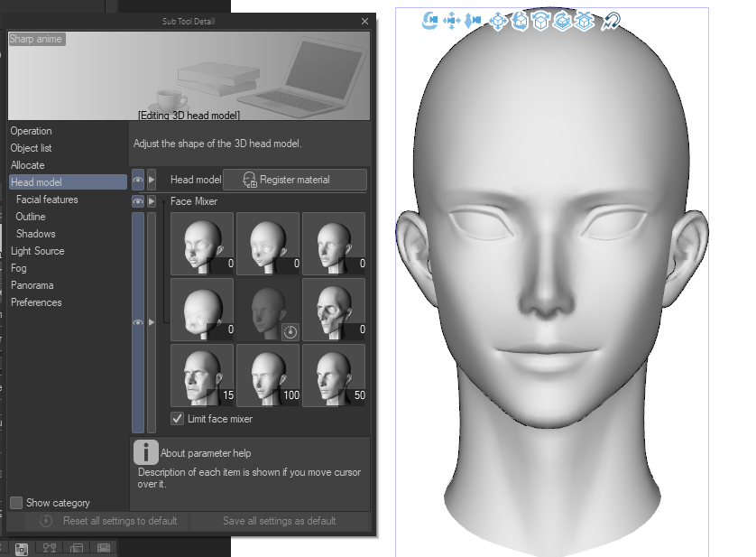This screenshot has width=756, height=557.
Task: Open the gradient layers palette icon at bottom
Action: tap(77, 548)
